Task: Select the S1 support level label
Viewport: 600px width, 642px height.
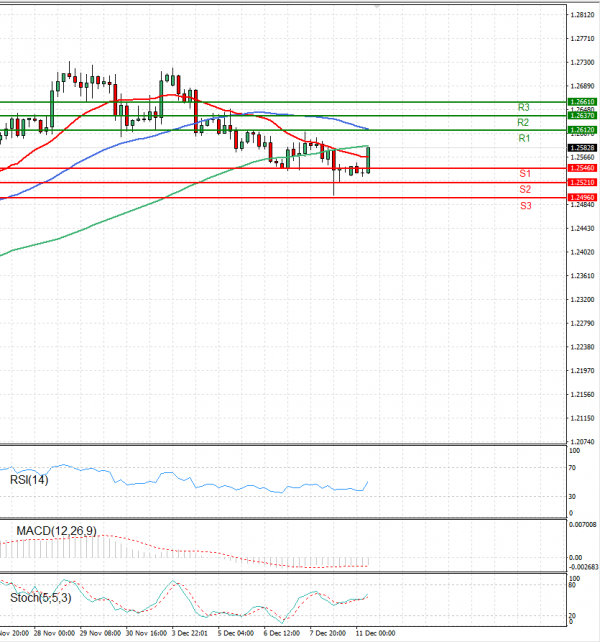Action: pos(524,174)
